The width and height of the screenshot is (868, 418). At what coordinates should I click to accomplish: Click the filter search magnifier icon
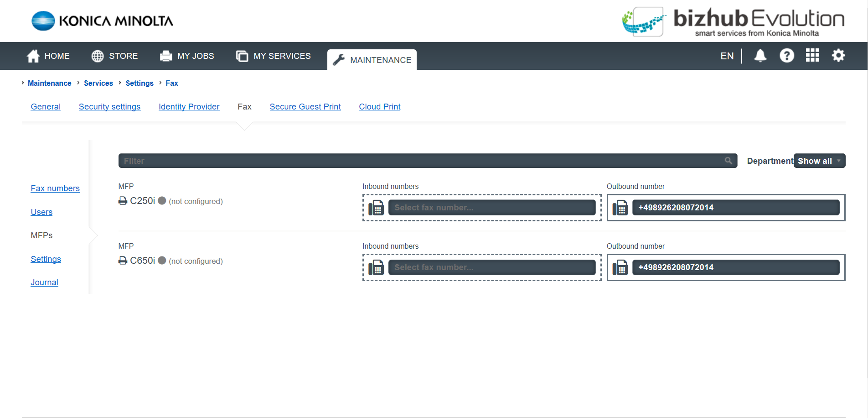[728, 161]
